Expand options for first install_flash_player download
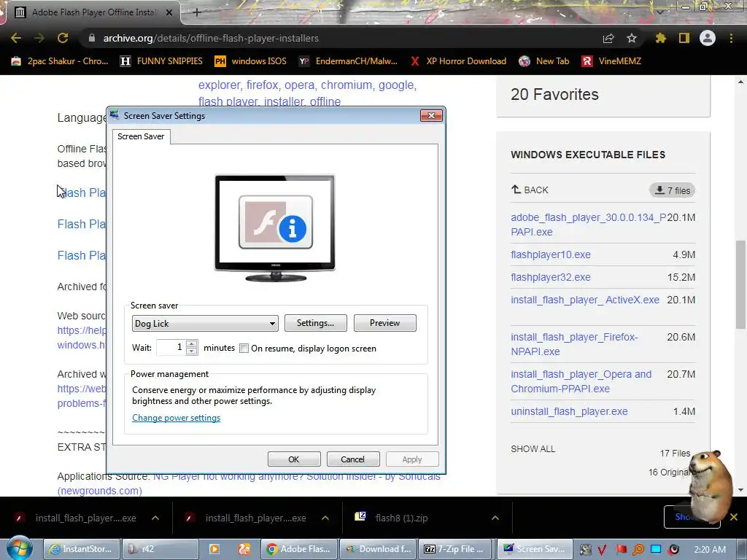Image resolution: width=747 pixels, height=560 pixels. click(x=155, y=518)
